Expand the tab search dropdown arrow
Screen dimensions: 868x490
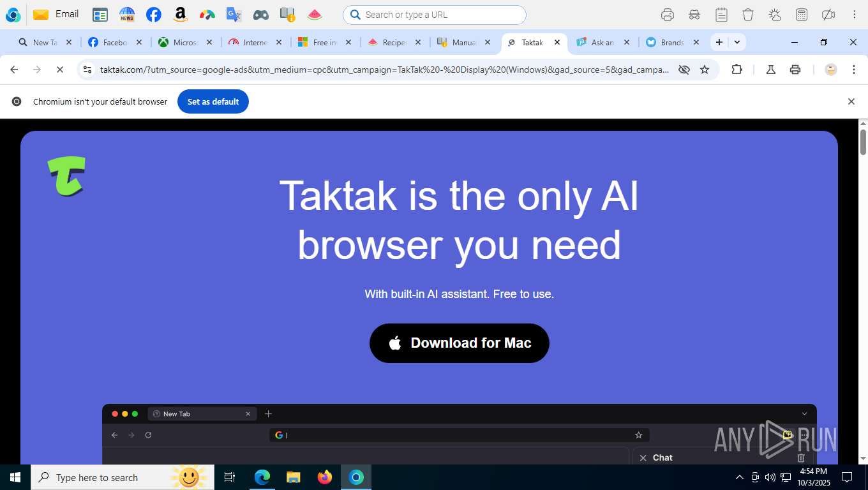[737, 42]
